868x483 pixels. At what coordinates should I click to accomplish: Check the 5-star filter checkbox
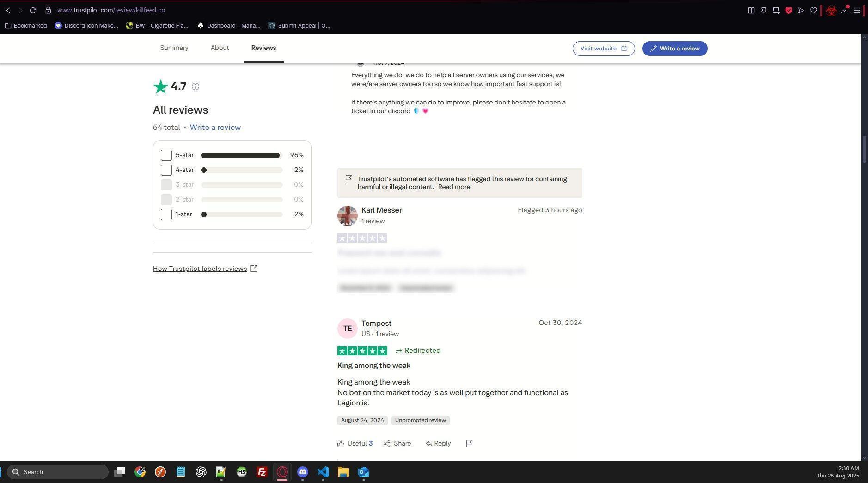coord(166,155)
